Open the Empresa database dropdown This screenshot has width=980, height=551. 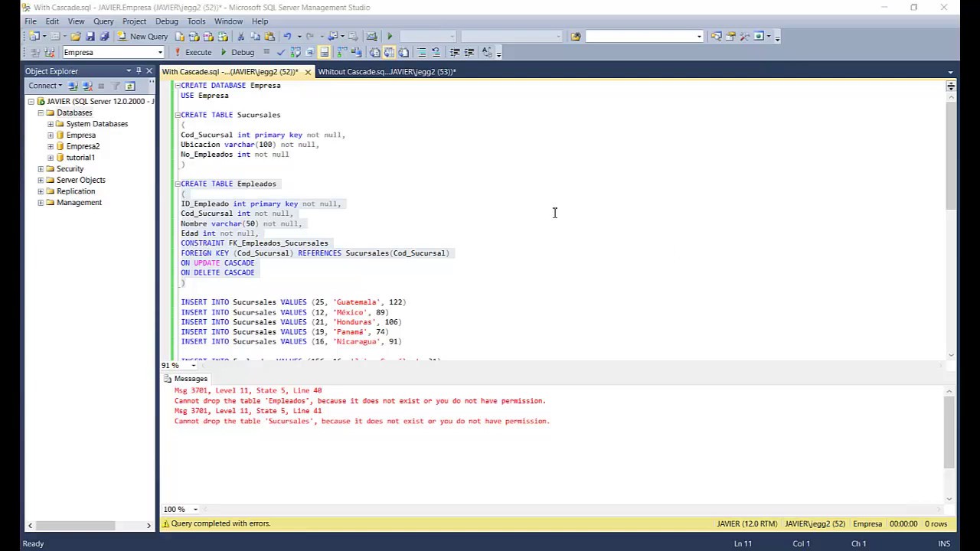160,52
